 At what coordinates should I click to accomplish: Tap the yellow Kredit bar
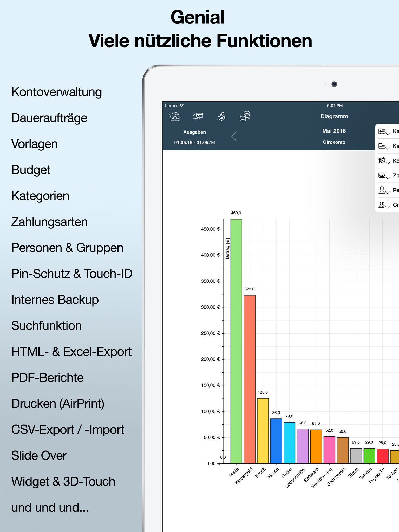[263, 431]
